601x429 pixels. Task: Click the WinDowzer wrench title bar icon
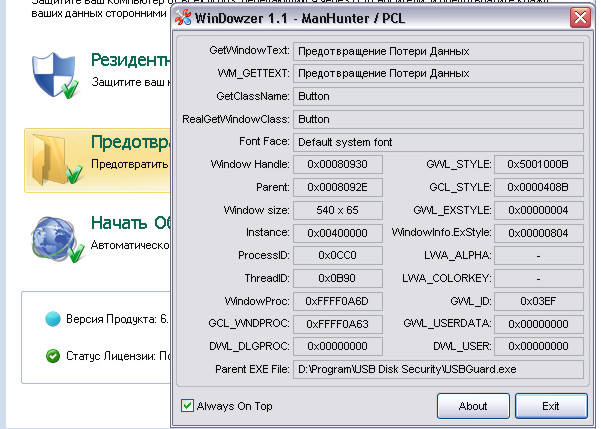[x=183, y=17]
